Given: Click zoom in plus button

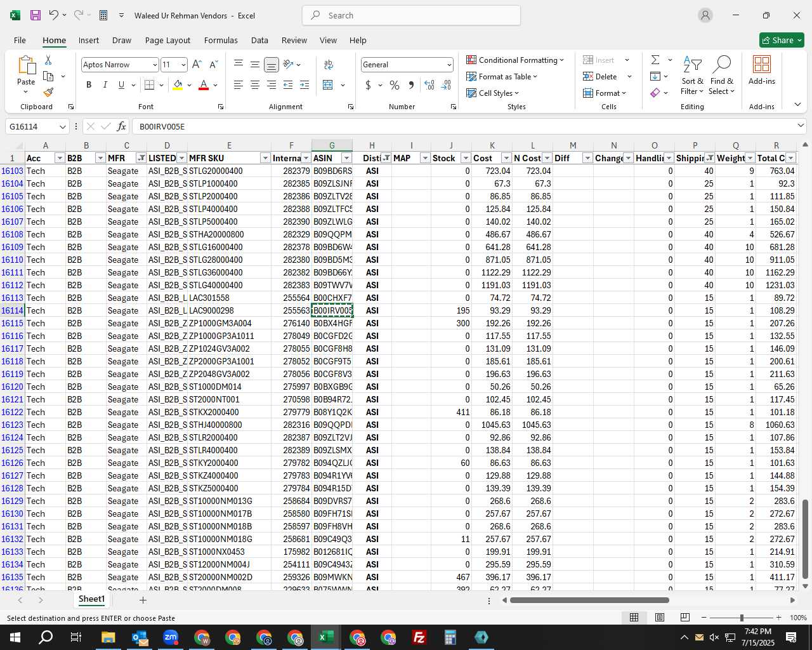Looking at the screenshot, I should pos(778,618).
